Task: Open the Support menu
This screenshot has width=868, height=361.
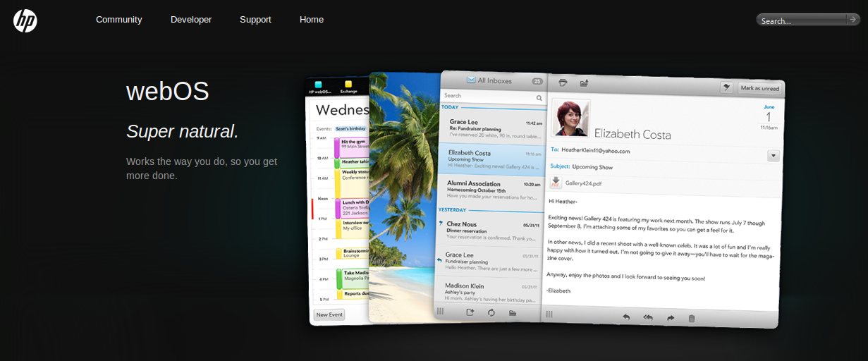Action: (255, 20)
